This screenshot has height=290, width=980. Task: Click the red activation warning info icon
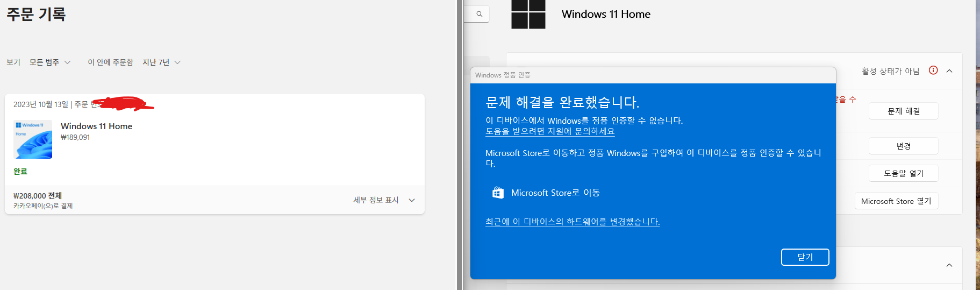click(x=933, y=70)
